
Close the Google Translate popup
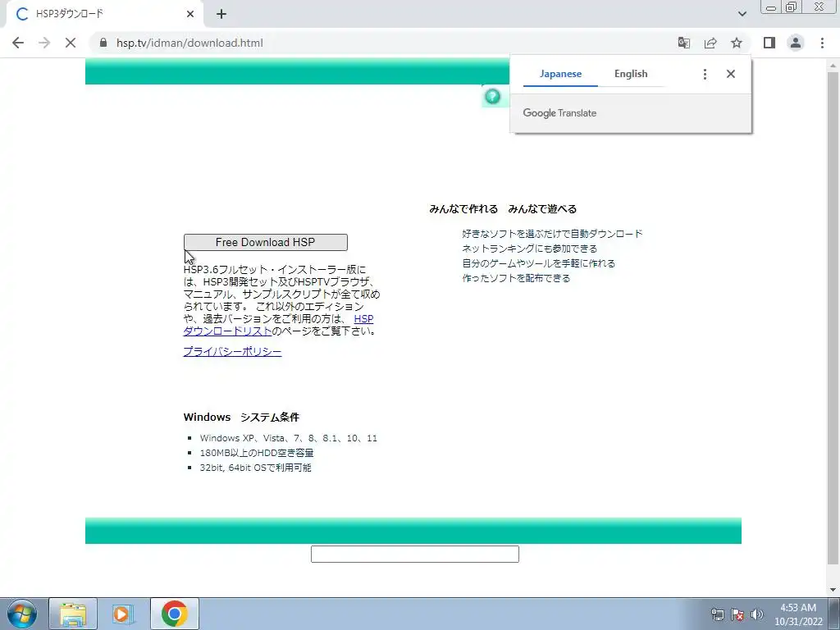tap(731, 74)
